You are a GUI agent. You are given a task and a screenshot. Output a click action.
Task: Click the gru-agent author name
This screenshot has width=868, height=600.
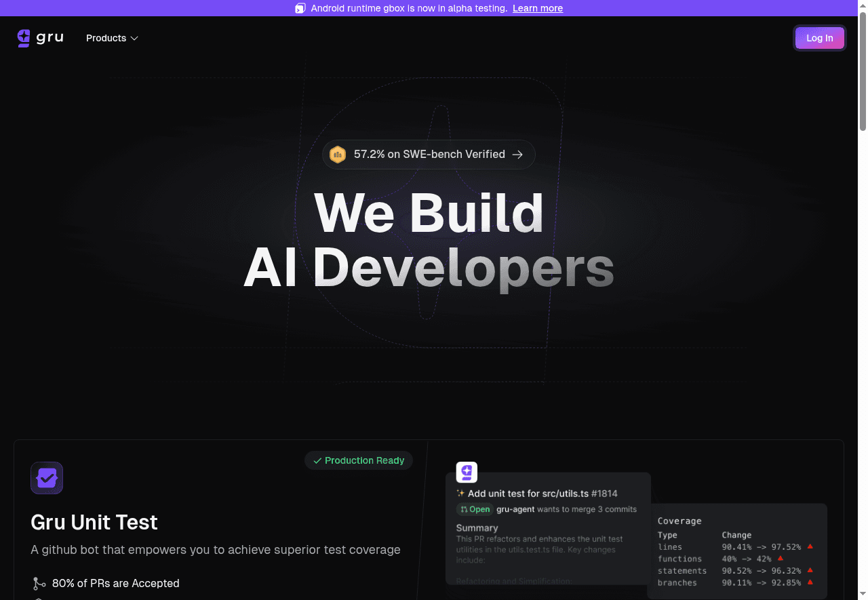[x=515, y=509]
